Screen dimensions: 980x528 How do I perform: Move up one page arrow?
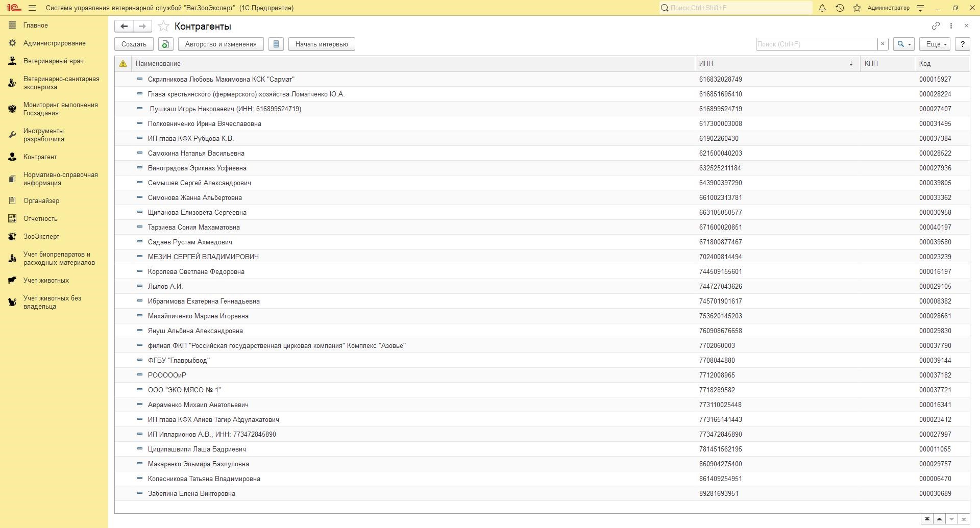[939, 519]
